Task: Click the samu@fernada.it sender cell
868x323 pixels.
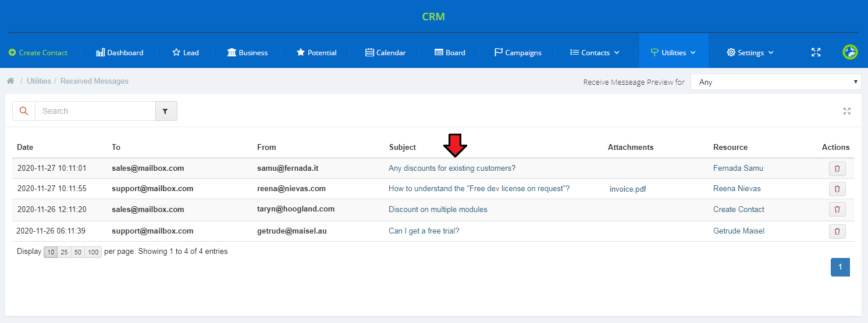Action: pyautogui.click(x=287, y=168)
